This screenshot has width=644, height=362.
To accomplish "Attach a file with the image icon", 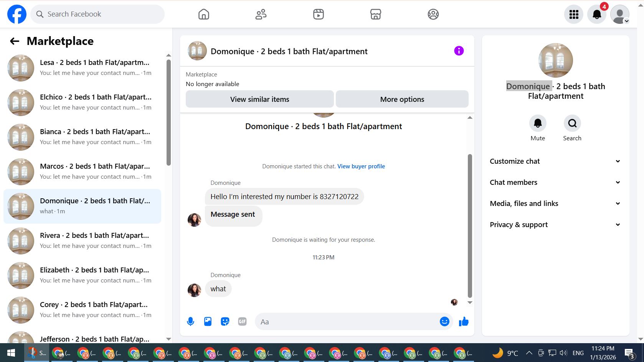I will coord(208,322).
